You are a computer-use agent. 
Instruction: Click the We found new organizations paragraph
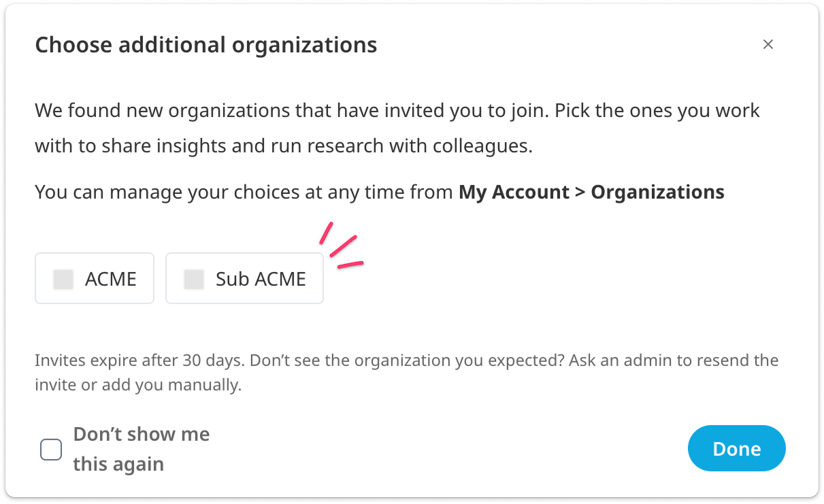tap(397, 128)
